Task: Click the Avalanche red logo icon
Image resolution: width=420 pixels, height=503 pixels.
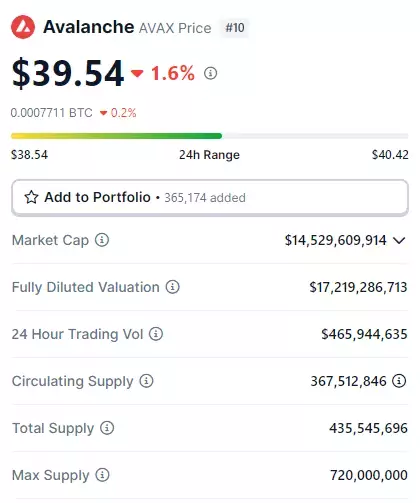Action: coord(23,27)
